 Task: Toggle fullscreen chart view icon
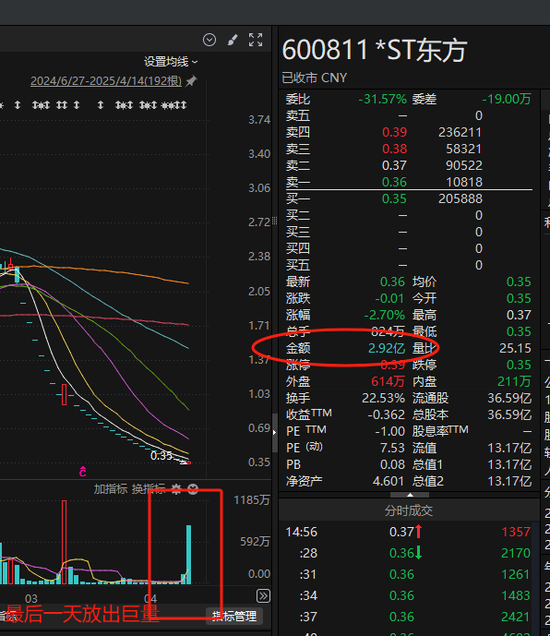256,40
